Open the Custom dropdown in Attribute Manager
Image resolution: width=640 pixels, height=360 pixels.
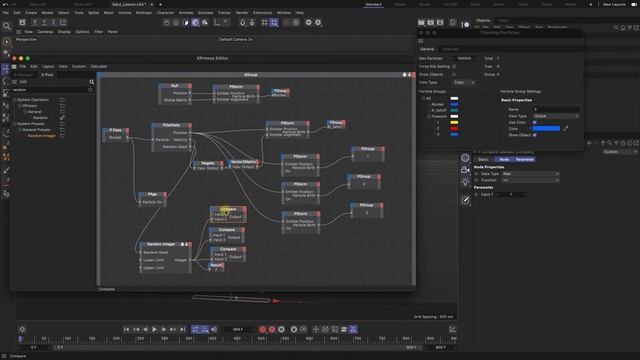(x=620, y=152)
